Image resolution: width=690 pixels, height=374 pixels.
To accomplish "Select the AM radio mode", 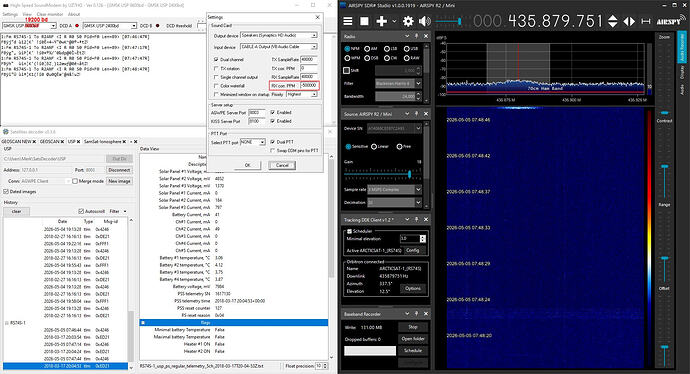I will coord(371,49).
